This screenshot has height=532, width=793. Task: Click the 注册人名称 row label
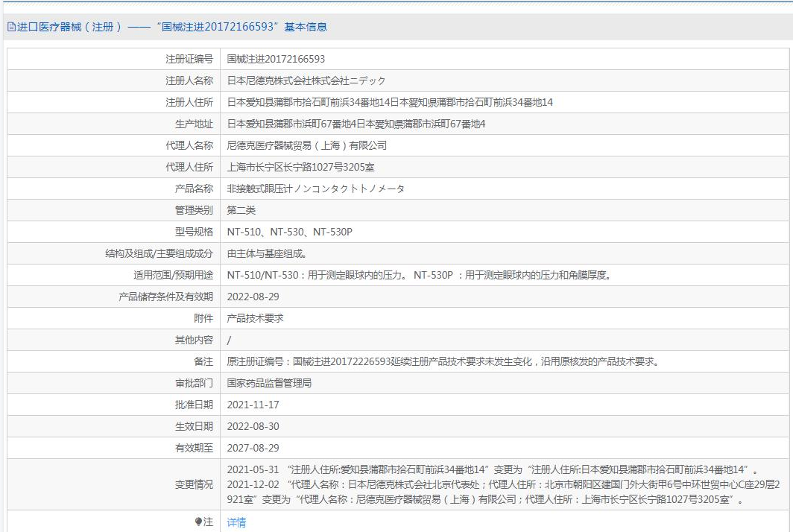pos(189,80)
